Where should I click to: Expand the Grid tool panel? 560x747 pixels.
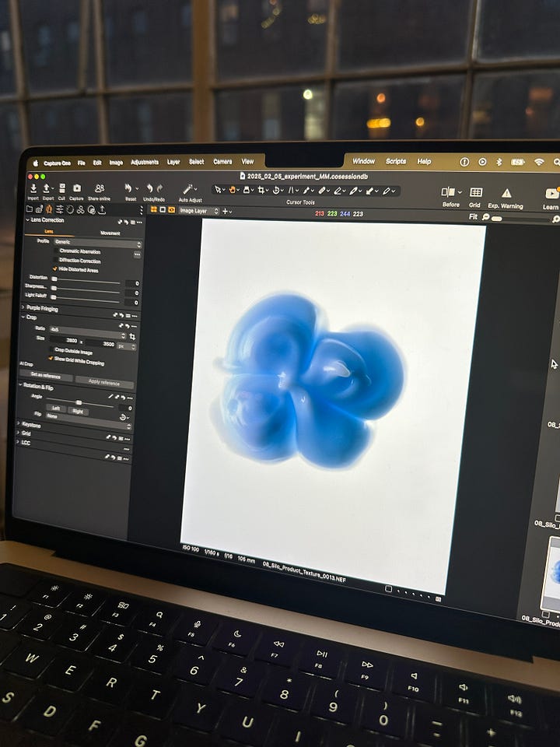coord(19,433)
